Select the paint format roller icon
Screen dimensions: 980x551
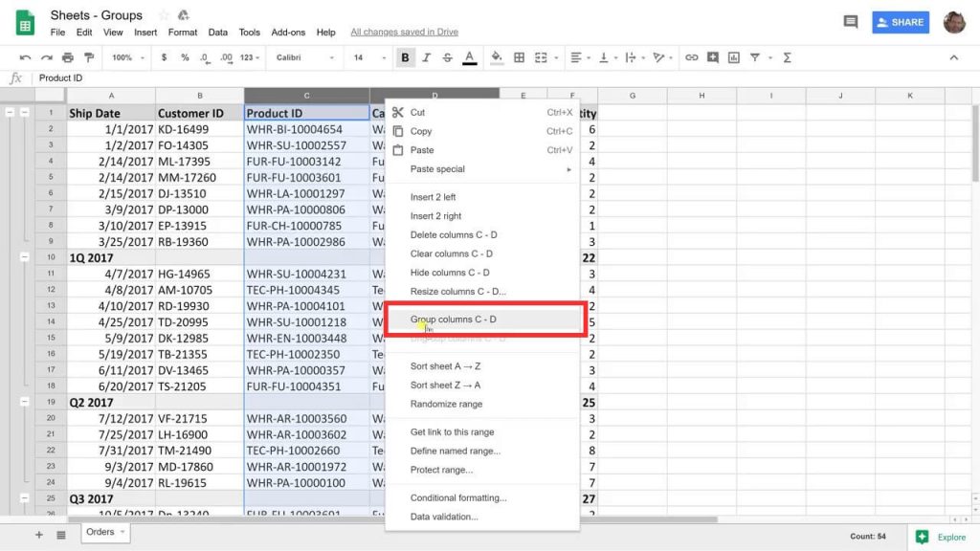89,57
